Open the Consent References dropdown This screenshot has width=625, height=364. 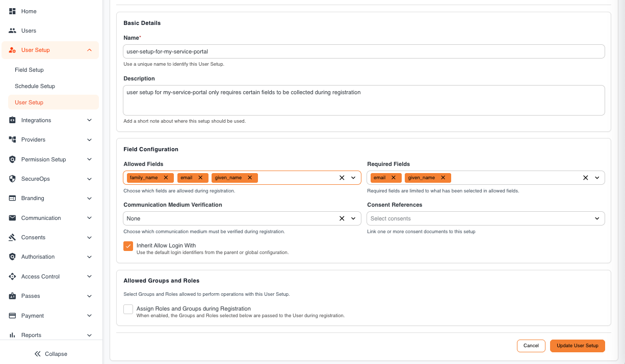(x=486, y=218)
